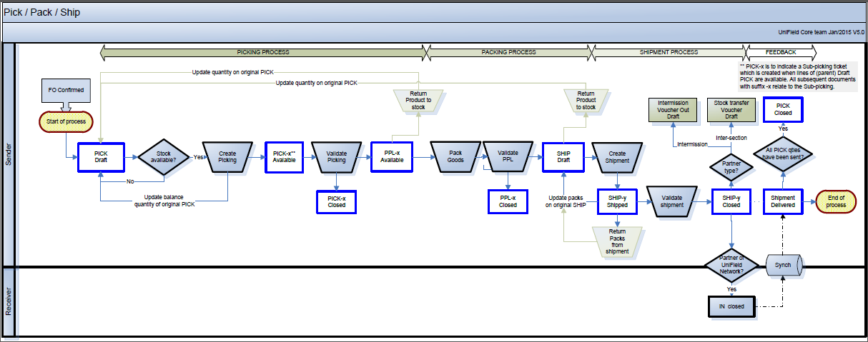The image size is (868, 342).
Task: Click the "Start of process" oval
Action: [66, 121]
